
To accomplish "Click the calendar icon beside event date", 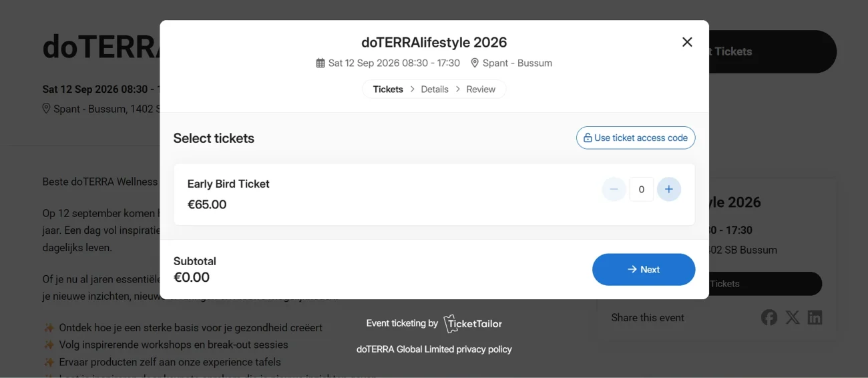I will click(320, 63).
